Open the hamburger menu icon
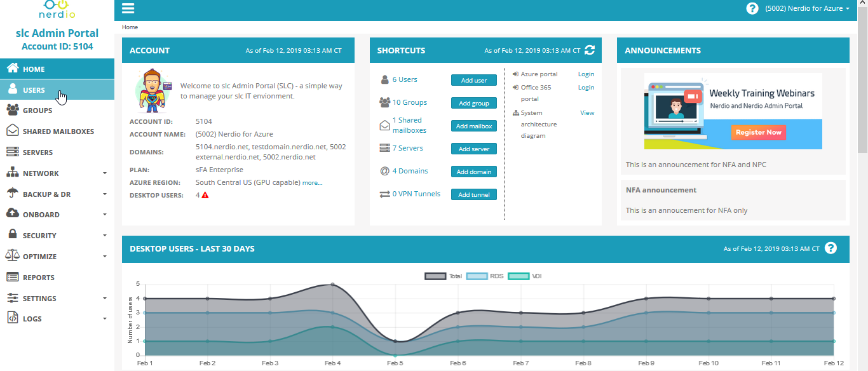The image size is (868, 371). (128, 8)
